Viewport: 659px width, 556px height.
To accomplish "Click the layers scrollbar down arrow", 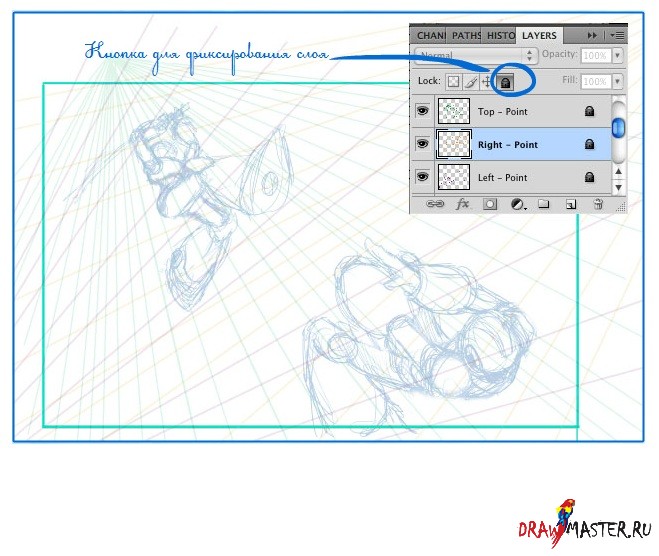I will pyautogui.click(x=618, y=187).
